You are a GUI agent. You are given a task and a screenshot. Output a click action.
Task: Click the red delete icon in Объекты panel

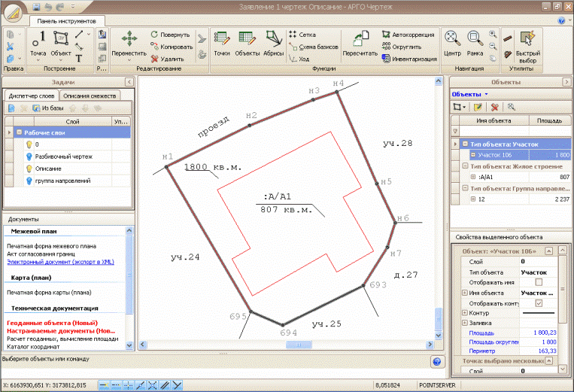(x=495, y=107)
